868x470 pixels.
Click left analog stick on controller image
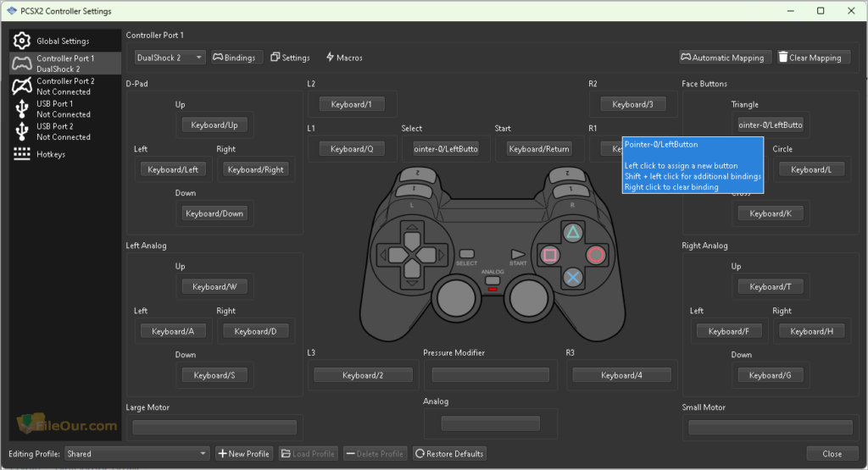tap(456, 298)
